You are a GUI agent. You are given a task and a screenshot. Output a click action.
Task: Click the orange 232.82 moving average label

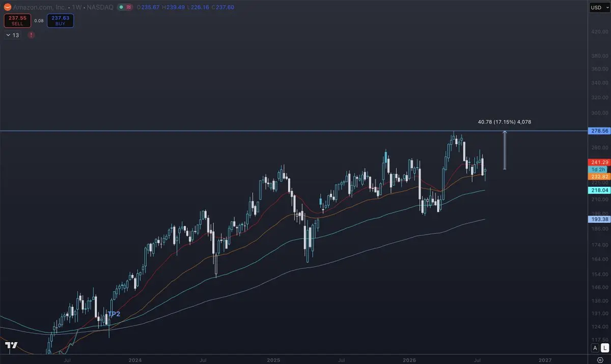click(599, 176)
